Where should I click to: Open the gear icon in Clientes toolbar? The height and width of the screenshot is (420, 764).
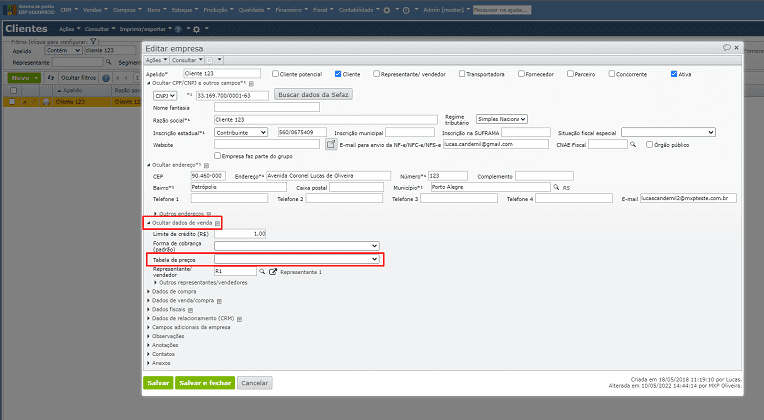pos(196,29)
